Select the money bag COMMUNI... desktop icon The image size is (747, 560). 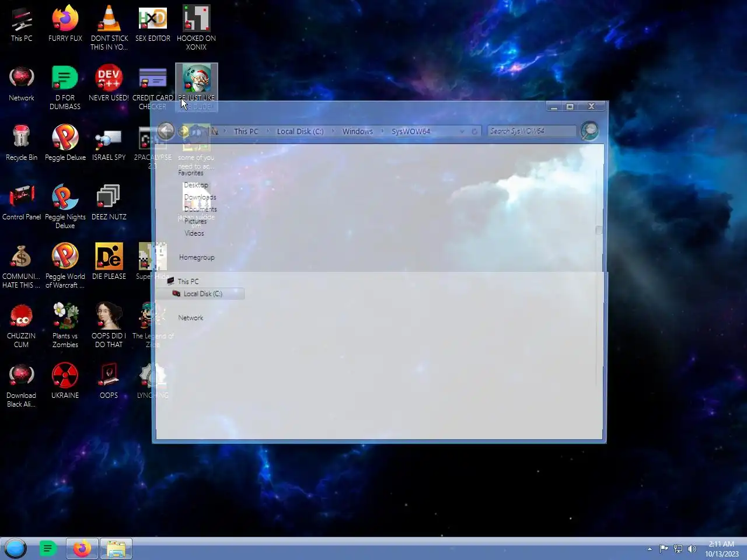(x=22, y=265)
